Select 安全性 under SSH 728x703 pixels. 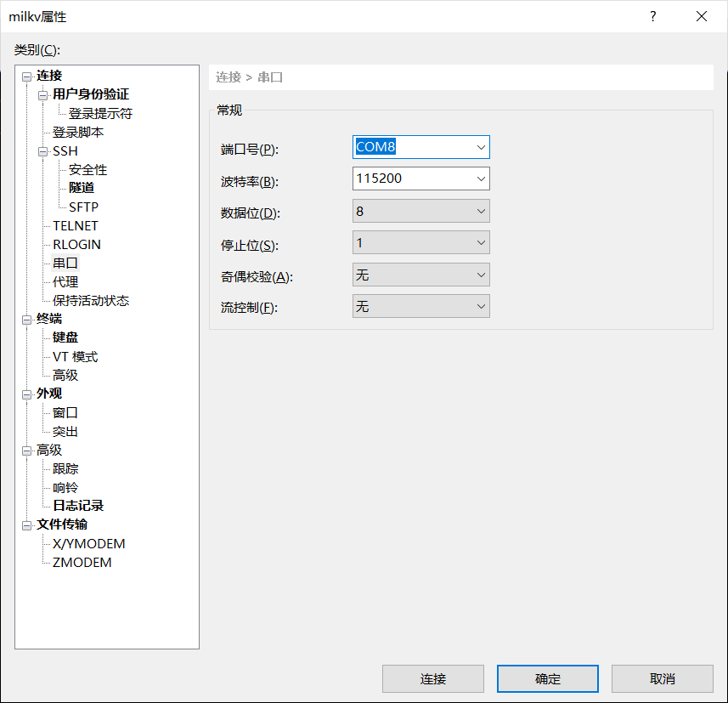[x=87, y=170]
